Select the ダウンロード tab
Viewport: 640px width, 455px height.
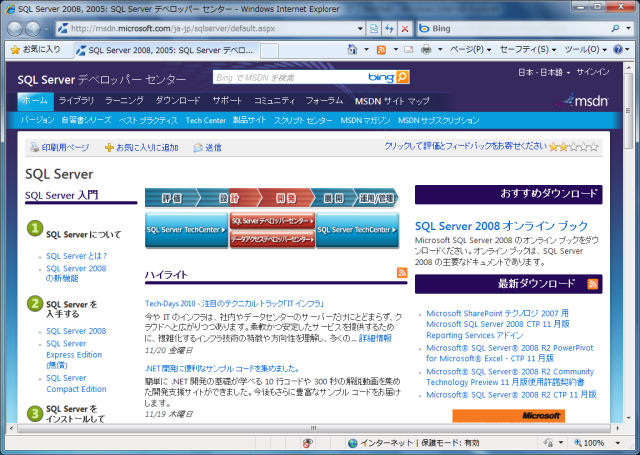tap(178, 101)
